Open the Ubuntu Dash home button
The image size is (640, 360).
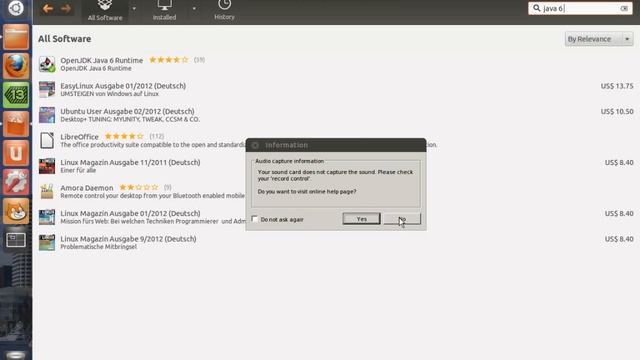coord(16,8)
